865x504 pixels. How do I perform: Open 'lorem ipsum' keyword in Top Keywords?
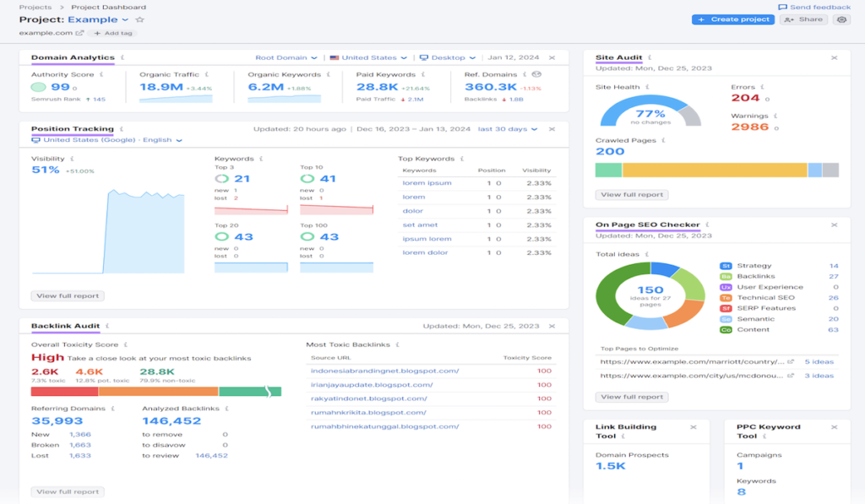pyautogui.click(x=427, y=183)
